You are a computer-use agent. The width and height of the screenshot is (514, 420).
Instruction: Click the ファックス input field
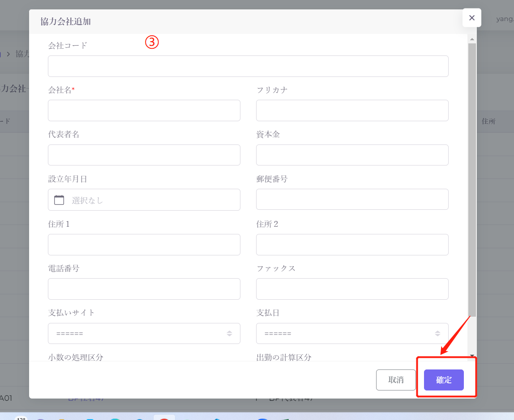pos(352,289)
